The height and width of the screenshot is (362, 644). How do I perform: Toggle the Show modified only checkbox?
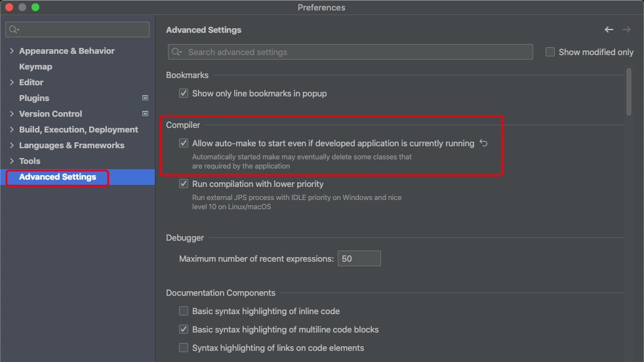(x=550, y=52)
